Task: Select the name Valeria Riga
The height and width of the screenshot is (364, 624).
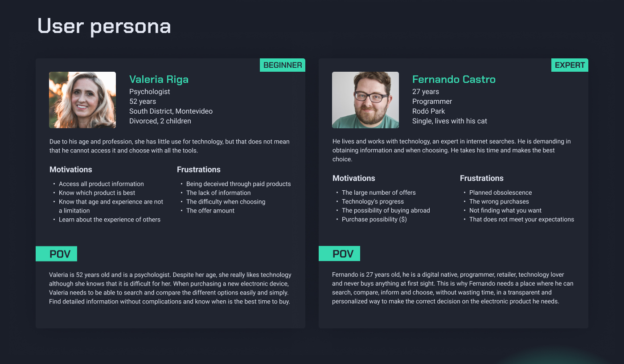Action: (159, 79)
